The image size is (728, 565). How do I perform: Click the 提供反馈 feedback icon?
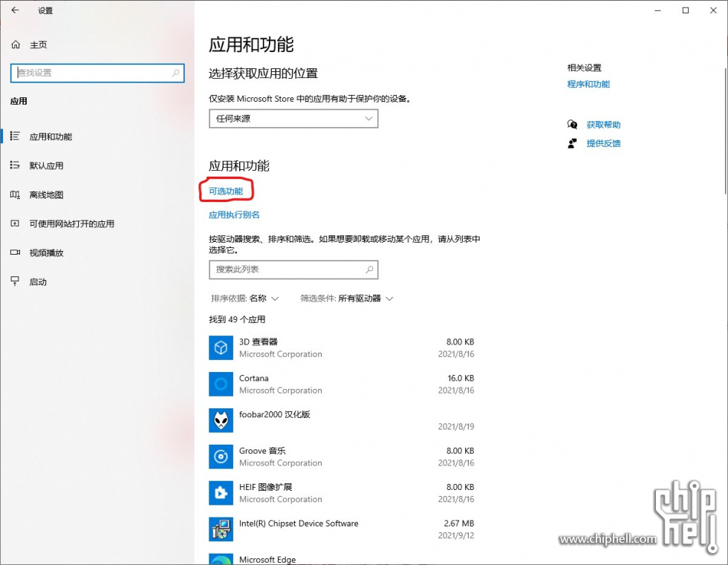pyautogui.click(x=573, y=143)
